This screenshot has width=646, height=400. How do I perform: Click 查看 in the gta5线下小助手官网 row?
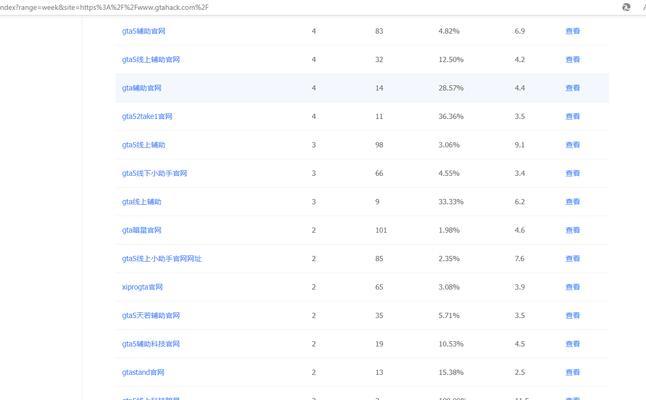coord(573,173)
